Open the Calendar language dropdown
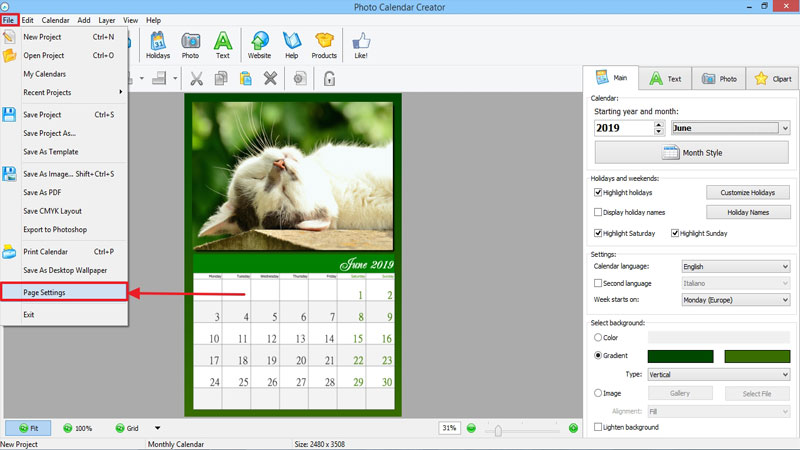 point(736,266)
